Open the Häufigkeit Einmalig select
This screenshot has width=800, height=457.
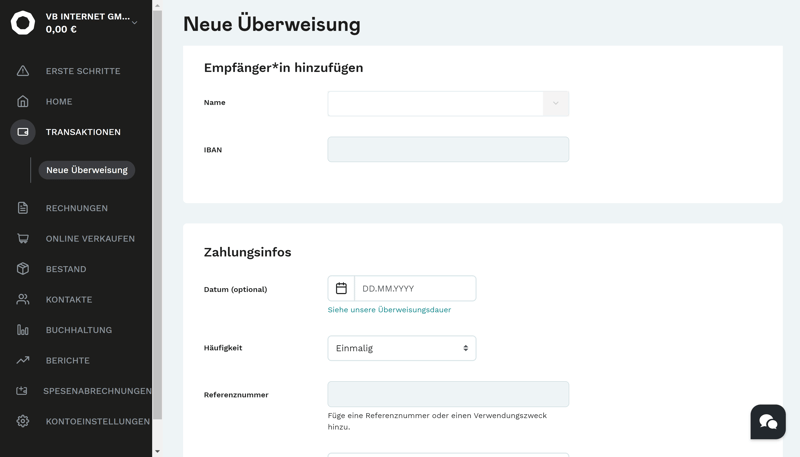point(402,348)
